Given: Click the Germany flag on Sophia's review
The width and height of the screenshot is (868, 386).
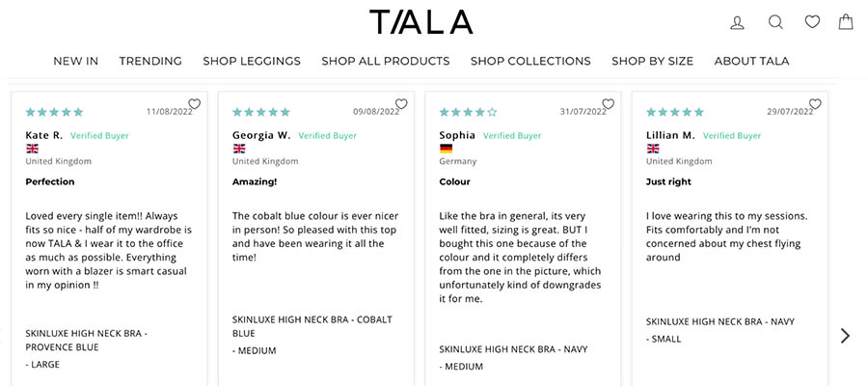Looking at the screenshot, I should click(x=446, y=149).
